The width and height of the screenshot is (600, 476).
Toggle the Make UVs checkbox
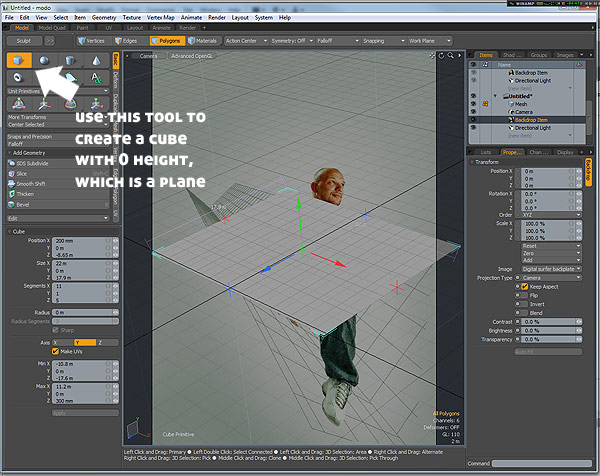click(x=55, y=351)
